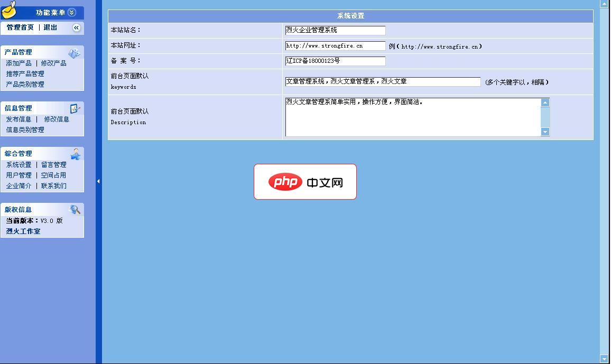Screen dimensions: 611x364
Task: Click the 信息管理 notepad icon
Action: (75, 109)
